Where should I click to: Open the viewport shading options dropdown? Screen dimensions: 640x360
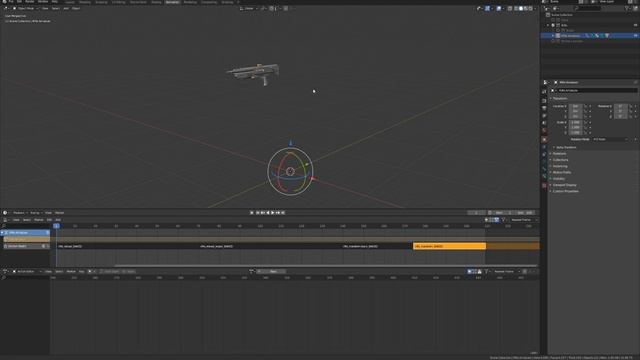(536, 8)
